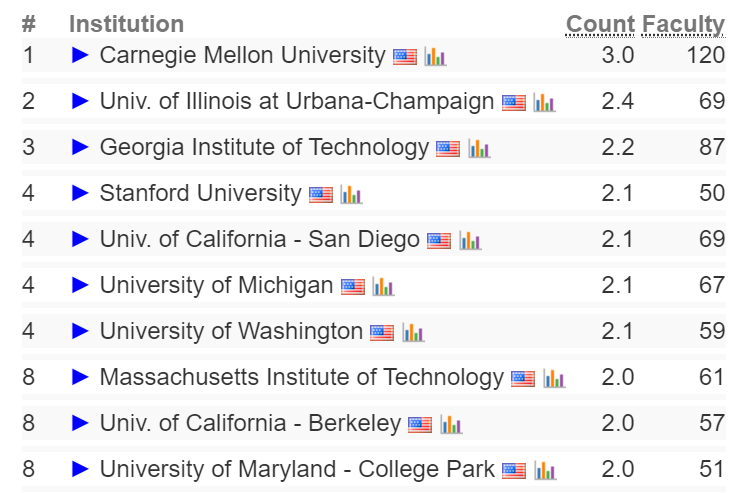Open the chart icon for Univ. of California - San Diego
Image resolution: width=756 pixels, height=493 pixels.
click(x=470, y=240)
